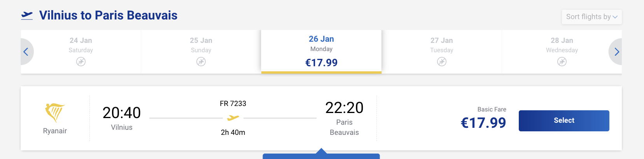The height and width of the screenshot is (159, 644).
Task: Click the €17.99 price under Basic Fare
Action: [x=483, y=123]
